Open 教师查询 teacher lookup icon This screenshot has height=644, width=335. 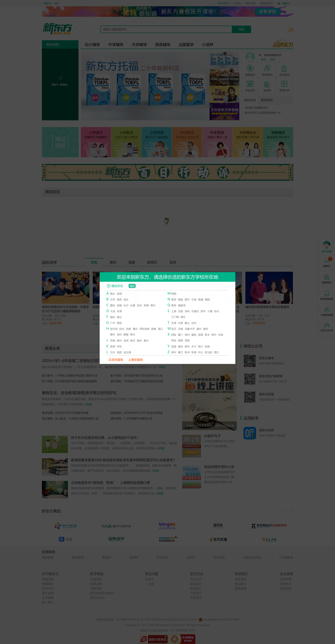click(x=267, y=70)
